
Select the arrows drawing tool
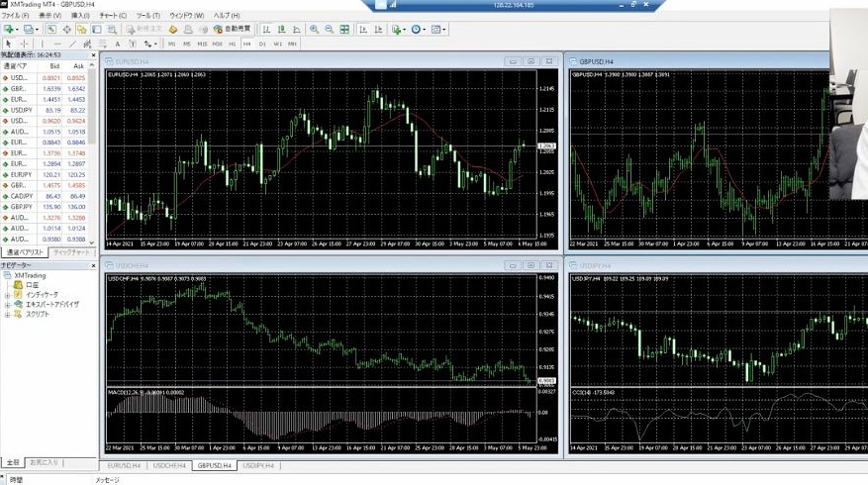coord(147,44)
